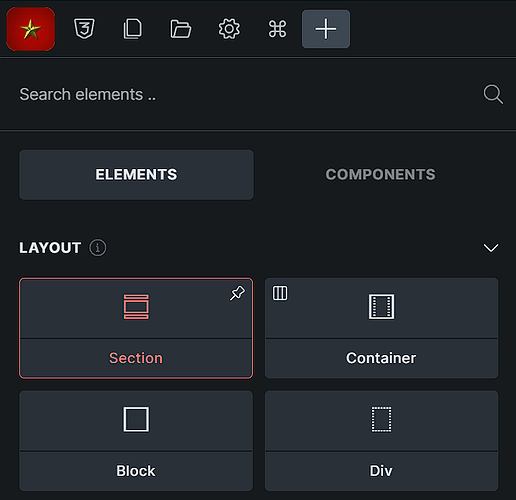
Task: Open the templates folder icon
Action: tap(181, 29)
